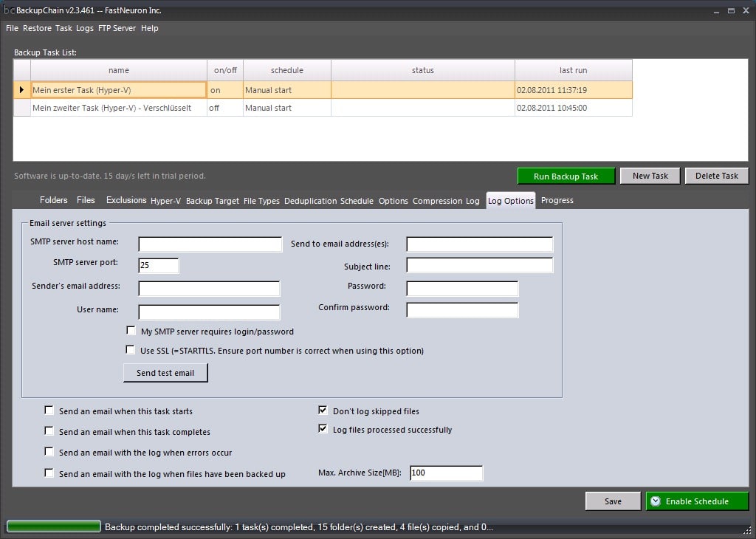The image size is (756, 539).
Task: Check 'Send an email when this task starts'
Action: coord(49,411)
